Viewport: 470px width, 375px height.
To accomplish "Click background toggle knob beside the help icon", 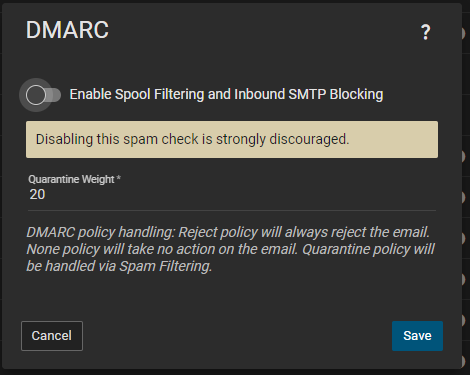I will 463,33.
